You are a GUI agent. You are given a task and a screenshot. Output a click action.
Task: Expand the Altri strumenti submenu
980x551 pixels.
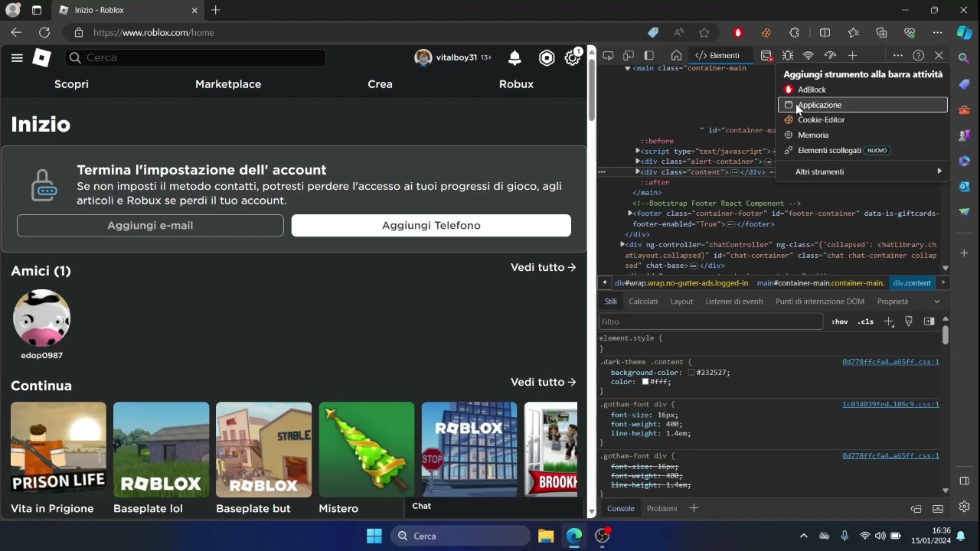coord(862,171)
